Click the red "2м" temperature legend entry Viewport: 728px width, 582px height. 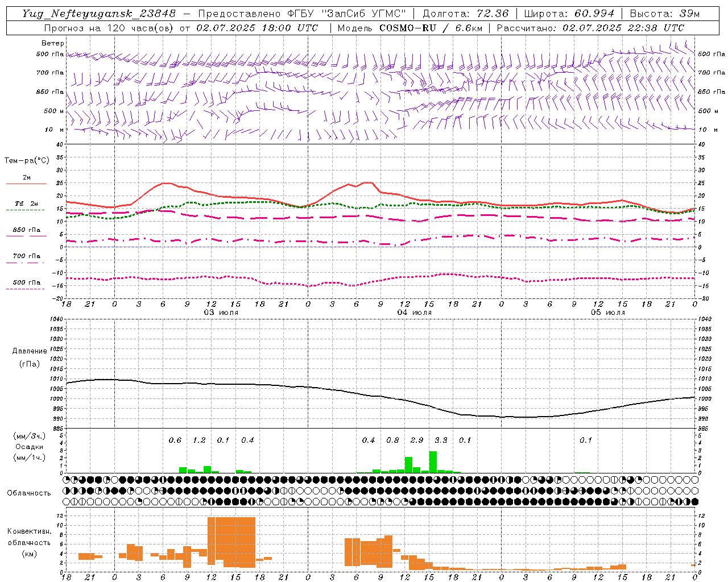click(x=27, y=178)
